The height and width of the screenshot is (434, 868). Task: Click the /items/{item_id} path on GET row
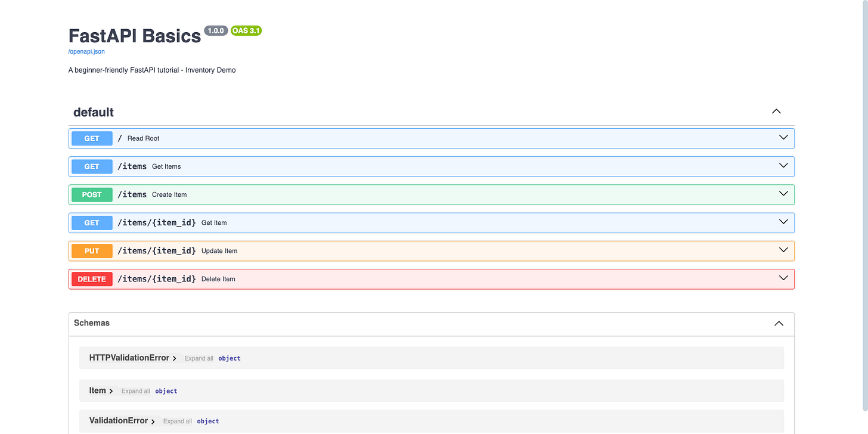[x=157, y=222]
